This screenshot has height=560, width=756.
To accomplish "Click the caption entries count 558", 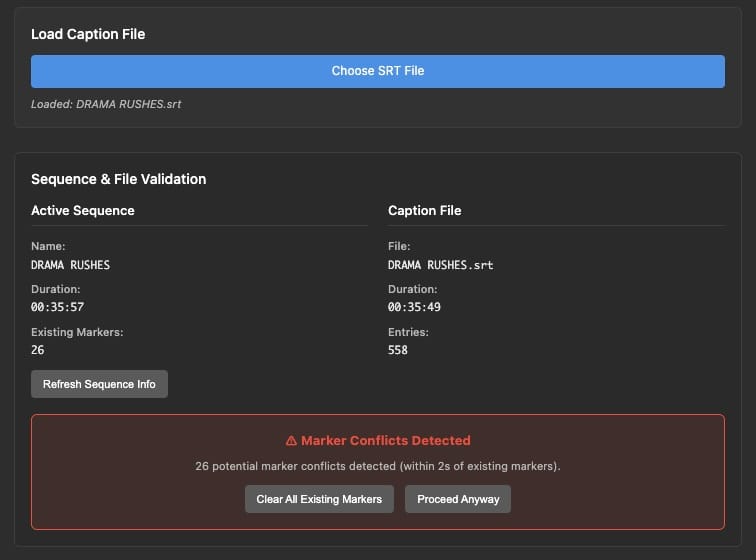I will point(398,350).
